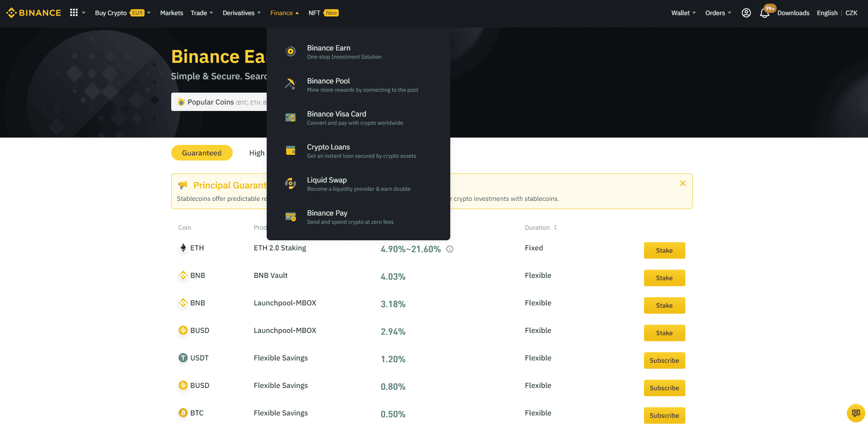Click the info icon beside ETH rate
The height and width of the screenshot is (426, 868).
coord(450,249)
